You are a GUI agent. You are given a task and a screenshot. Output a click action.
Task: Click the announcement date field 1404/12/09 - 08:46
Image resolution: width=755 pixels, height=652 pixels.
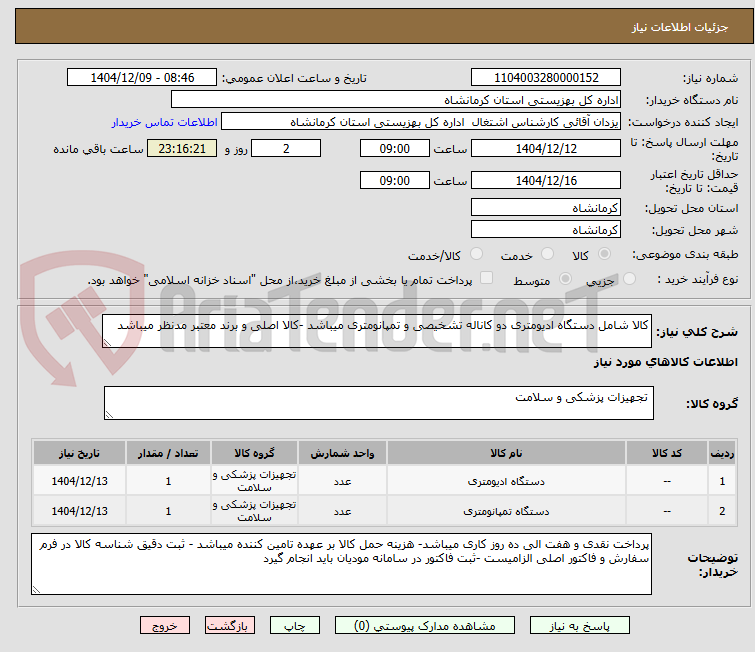point(142,78)
